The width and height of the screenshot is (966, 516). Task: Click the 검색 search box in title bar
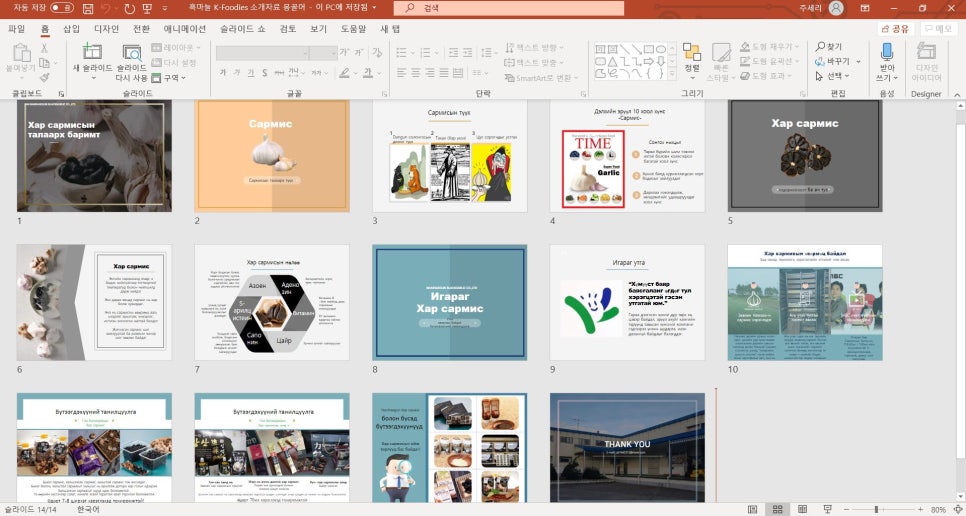pyautogui.click(x=508, y=8)
